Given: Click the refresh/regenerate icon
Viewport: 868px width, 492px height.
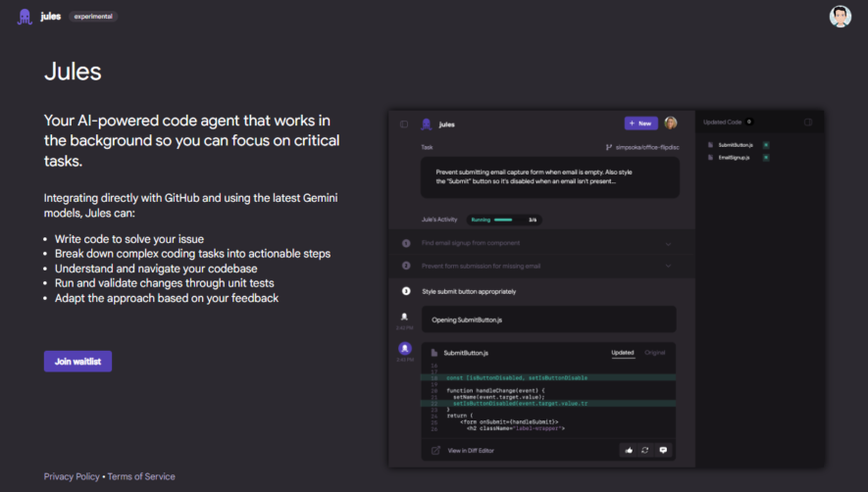Looking at the screenshot, I should pos(645,451).
